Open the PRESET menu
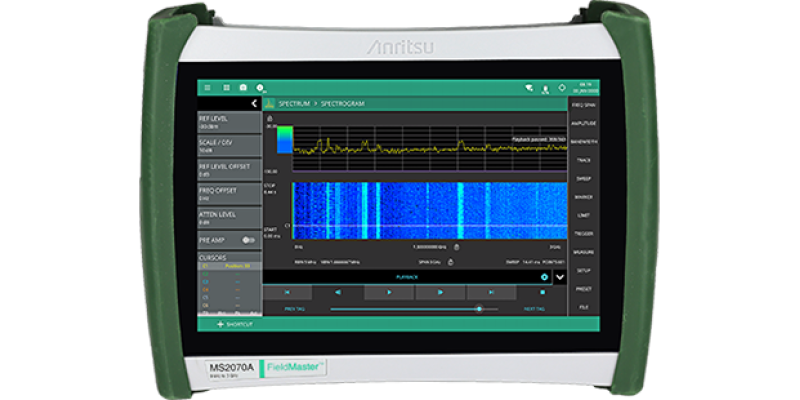The height and width of the screenshot is (400, 800). coord(583,289)
